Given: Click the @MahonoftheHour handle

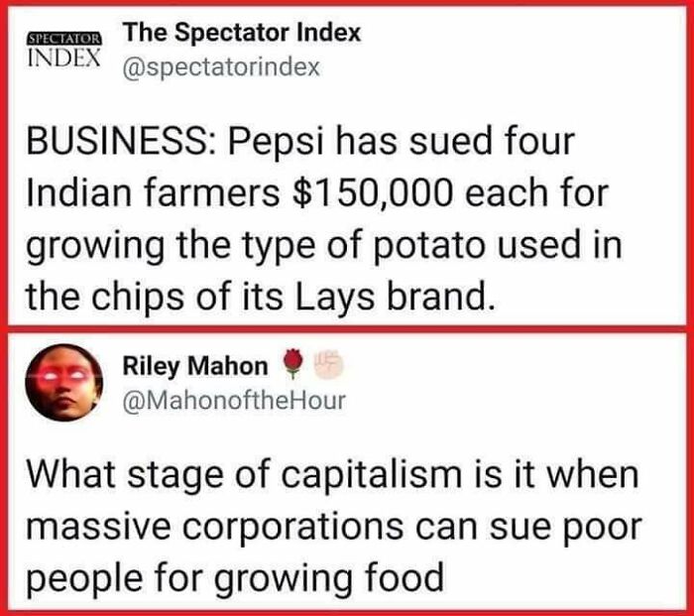Looking at the screenshot, I should pos(233,401).
